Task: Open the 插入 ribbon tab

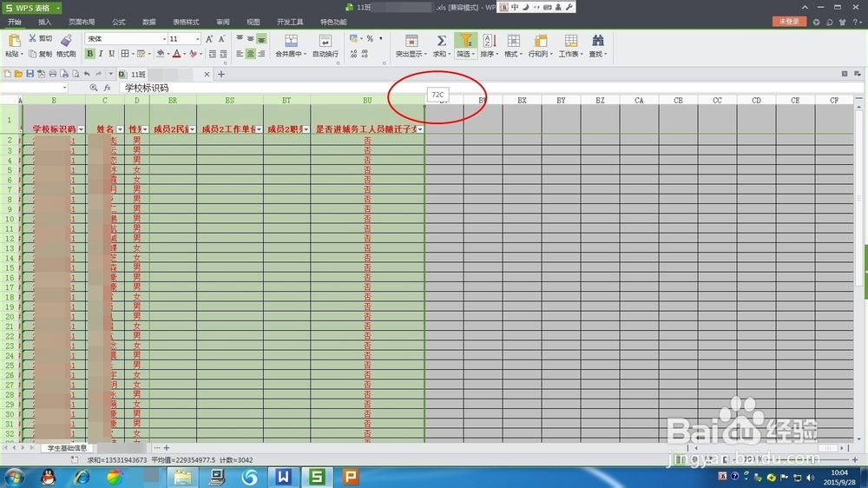Action: [45, 23]
